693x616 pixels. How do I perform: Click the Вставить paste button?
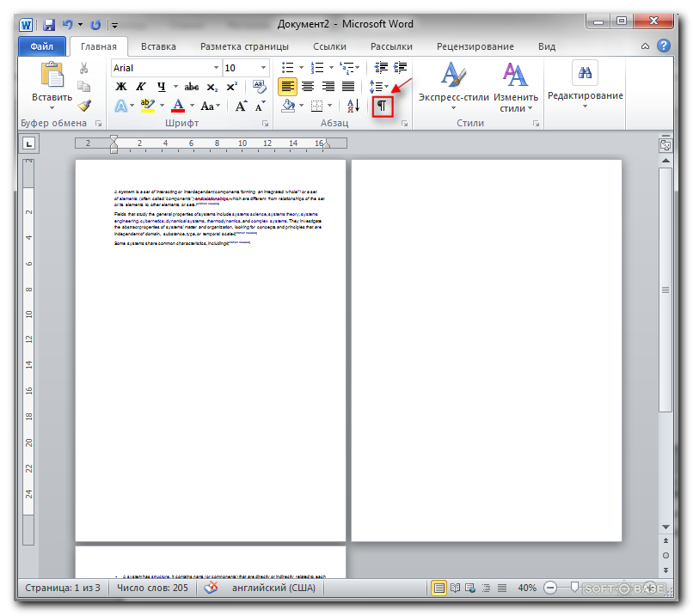pos(52,86)
